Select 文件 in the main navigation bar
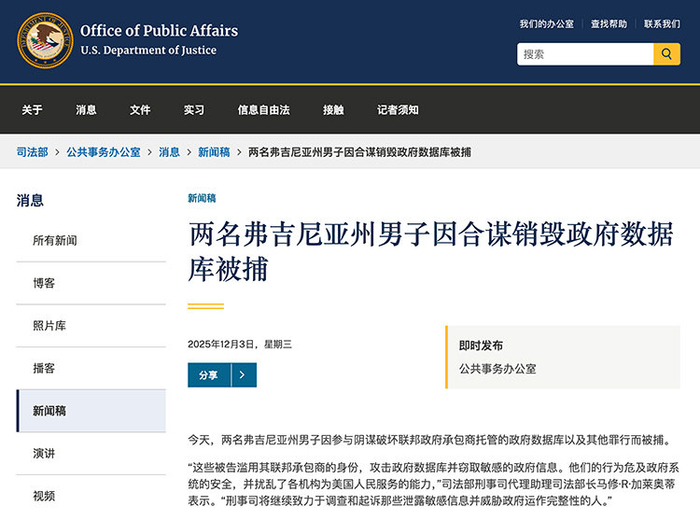 point(140,110)
